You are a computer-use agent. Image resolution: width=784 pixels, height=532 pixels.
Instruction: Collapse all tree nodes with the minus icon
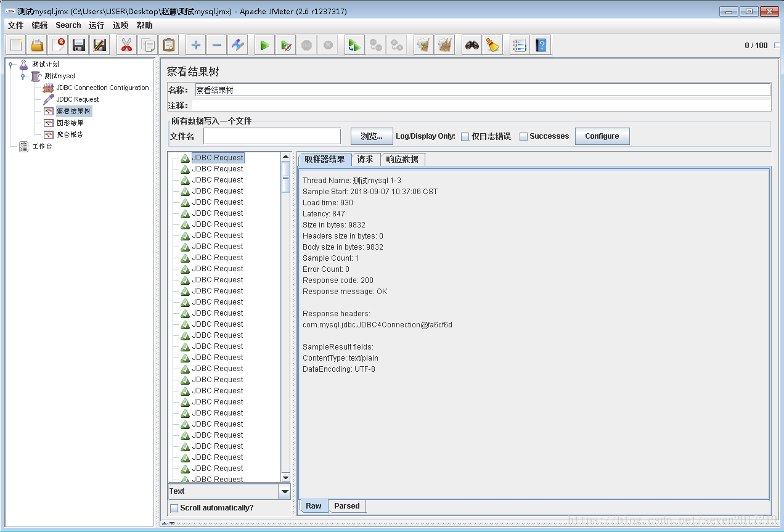coord(217,45)
